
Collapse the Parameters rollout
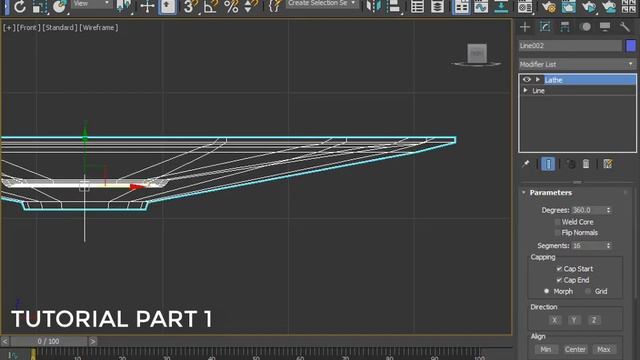[x=524, y=192]
